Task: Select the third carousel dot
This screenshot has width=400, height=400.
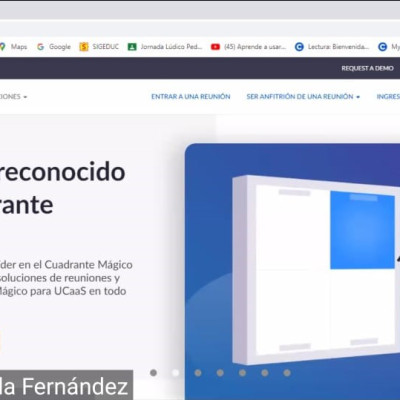Action: click(x=198, y=373)
